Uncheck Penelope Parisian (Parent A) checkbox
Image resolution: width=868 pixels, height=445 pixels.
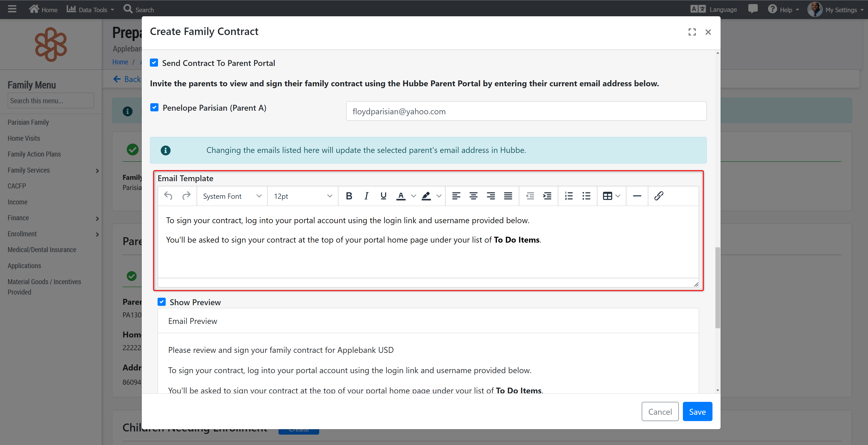click(154, 108)
